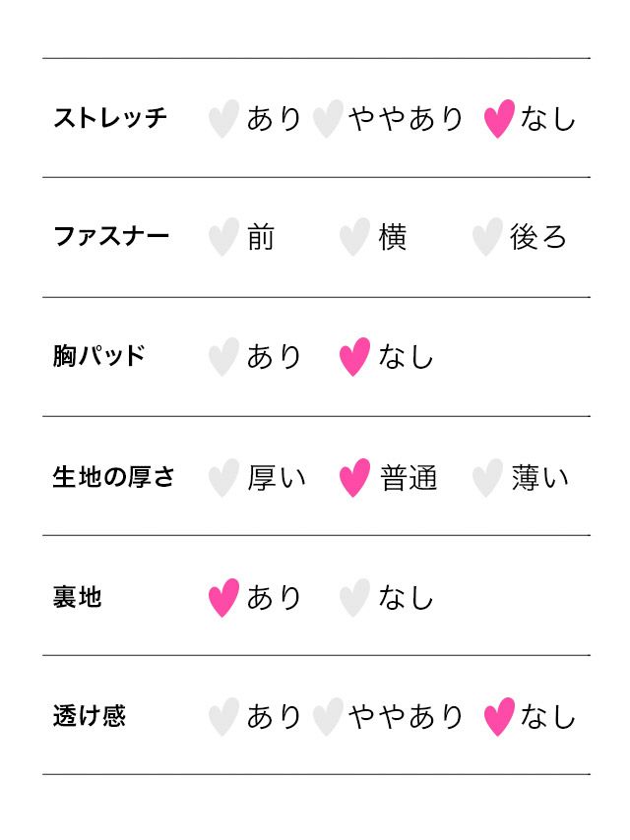630x840 pixels.
Task: Click the gray heart beside 胸パッド あり
Action: tap(223, 356)
